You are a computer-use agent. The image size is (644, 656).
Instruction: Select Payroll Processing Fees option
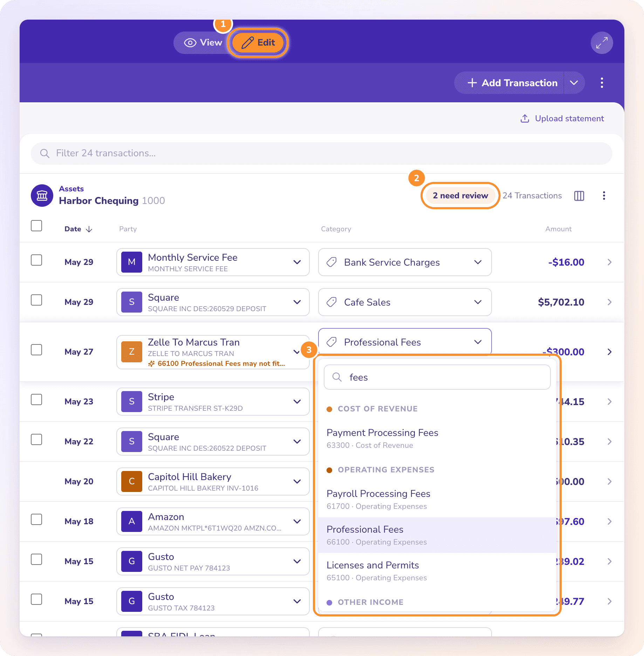(437, 499)
